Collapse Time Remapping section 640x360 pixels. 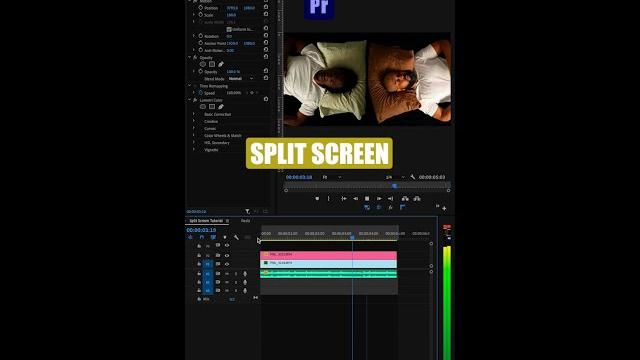[x=189, y=86]
